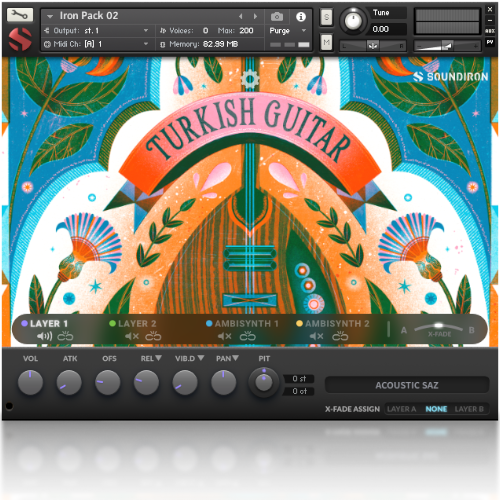Toggle the Mute M button

click(326, 42)
